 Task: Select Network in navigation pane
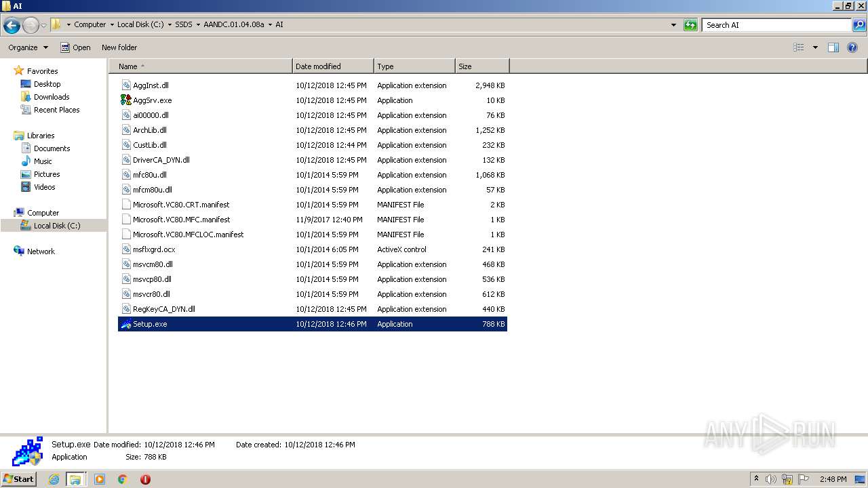coord(34,251)
